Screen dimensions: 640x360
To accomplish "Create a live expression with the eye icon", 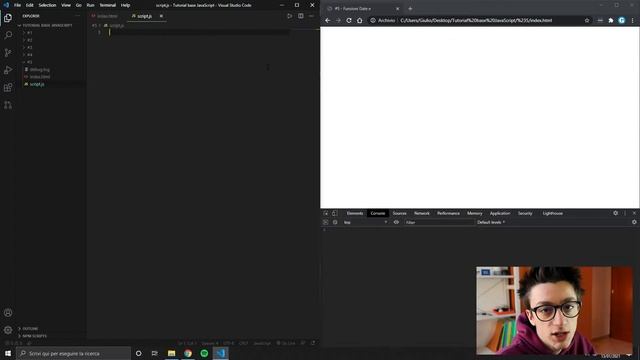I will [x=396, y=222].
